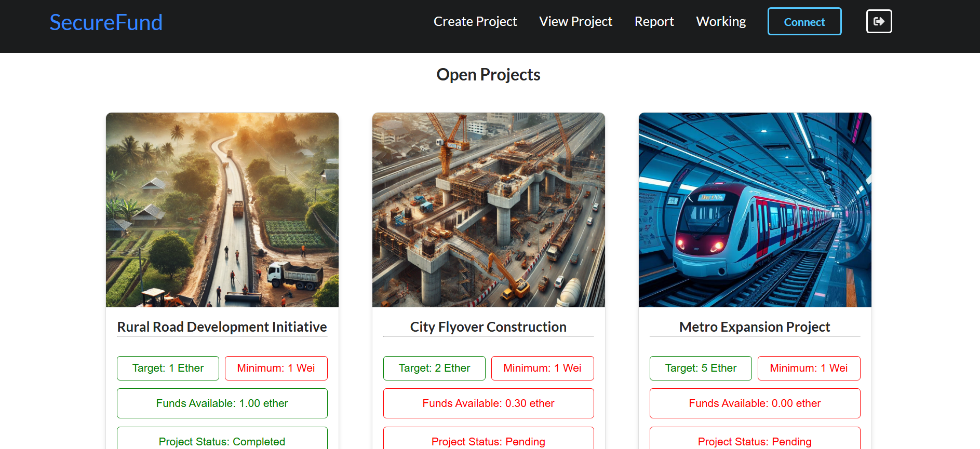Click Metro Expansion's 'Project Status: Pending' box
The image size is (980, 449).
(x=755, y=439)
